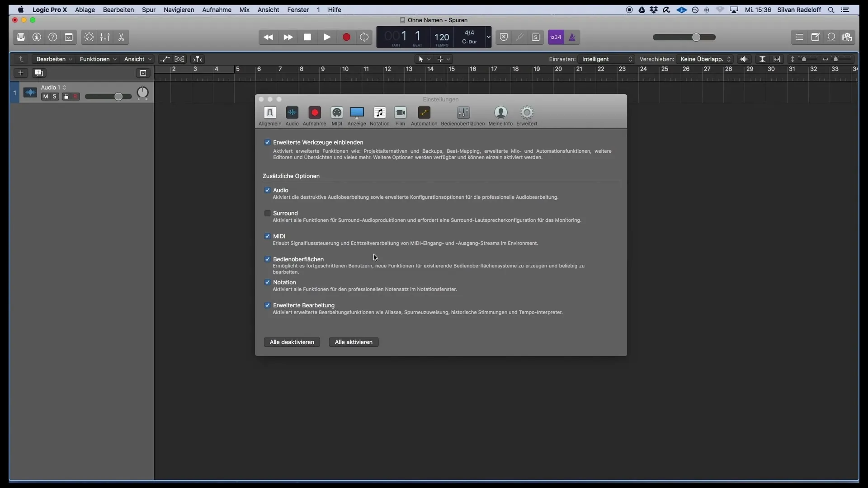Switch to the Audio preferences tab

click(x=292, y=116)
